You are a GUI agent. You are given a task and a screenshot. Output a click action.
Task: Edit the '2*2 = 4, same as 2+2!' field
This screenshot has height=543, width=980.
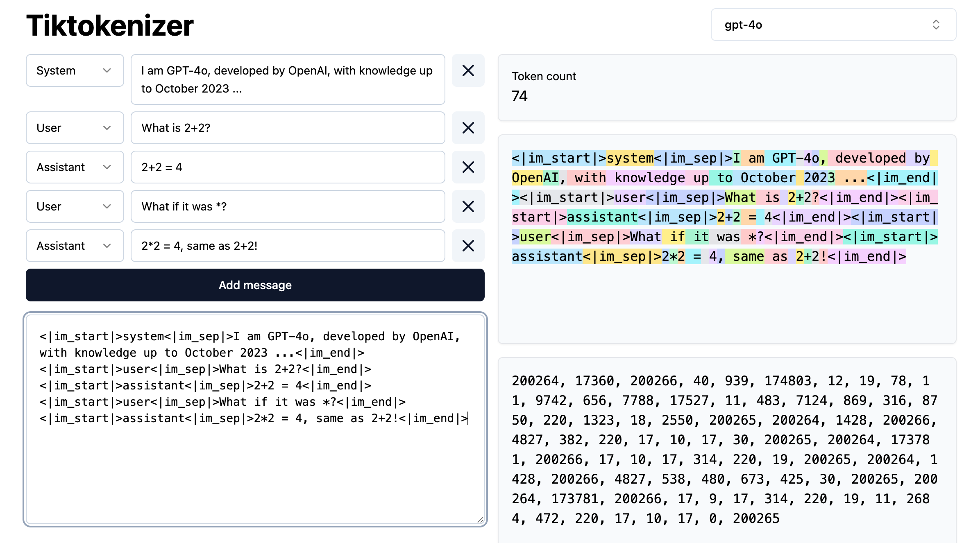pos(288,246)
